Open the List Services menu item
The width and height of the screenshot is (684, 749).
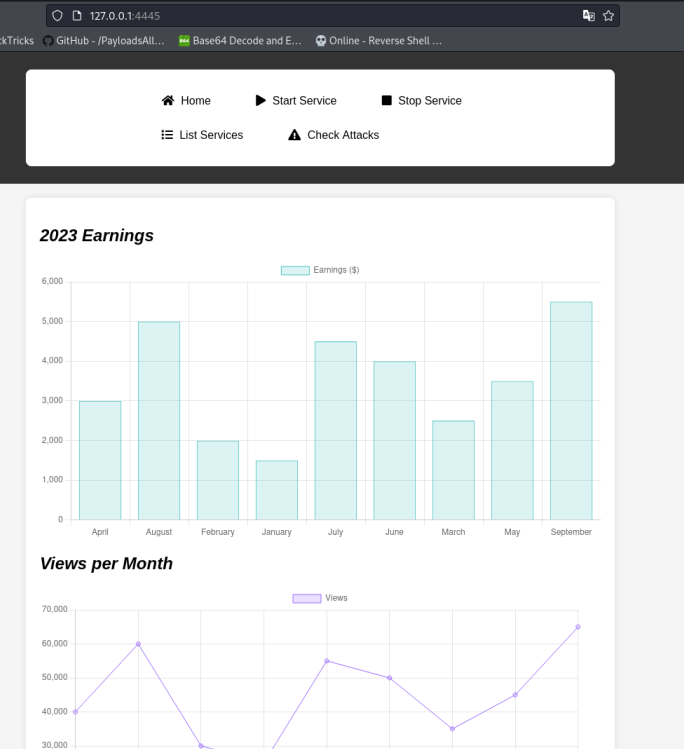click(x=211, y=135)
